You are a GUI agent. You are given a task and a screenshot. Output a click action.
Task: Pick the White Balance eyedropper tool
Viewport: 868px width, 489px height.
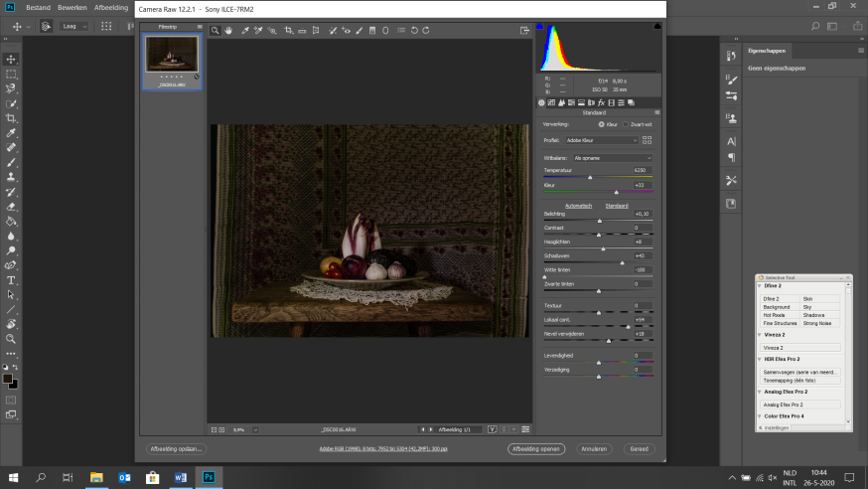point(243,31)
